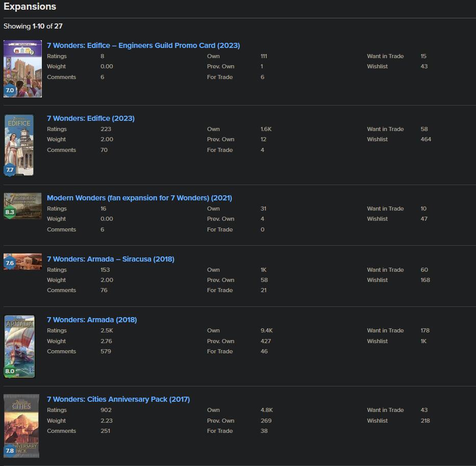Click Wishlist value 47 for Modern Wonders
This screenshot has height=466, width=476.
click(x=424, y=219)
